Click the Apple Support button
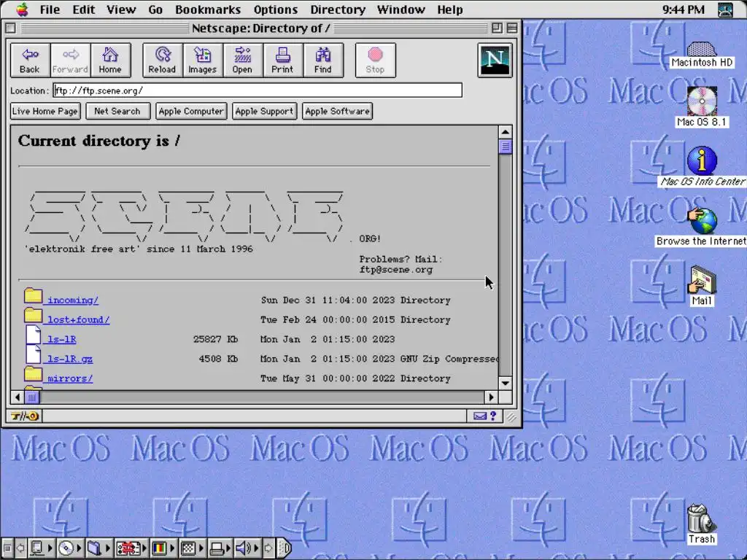747x560 pixels. 264,112
